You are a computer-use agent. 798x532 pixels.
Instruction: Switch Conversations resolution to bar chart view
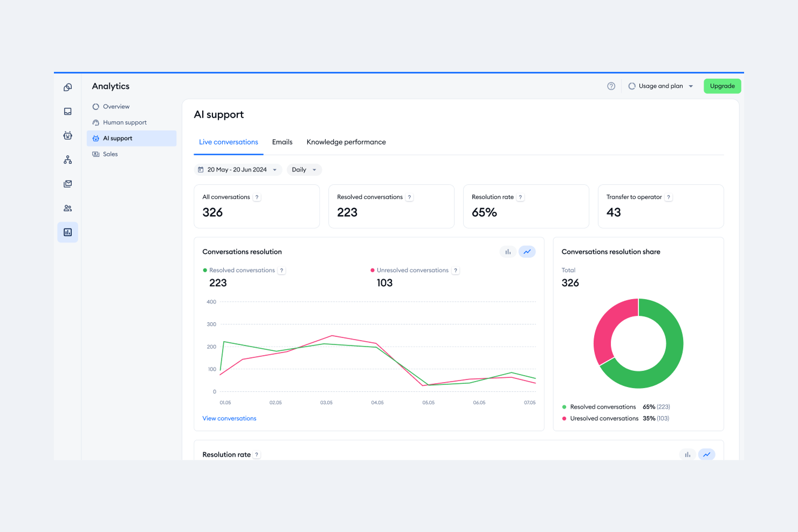pos(507,251)
